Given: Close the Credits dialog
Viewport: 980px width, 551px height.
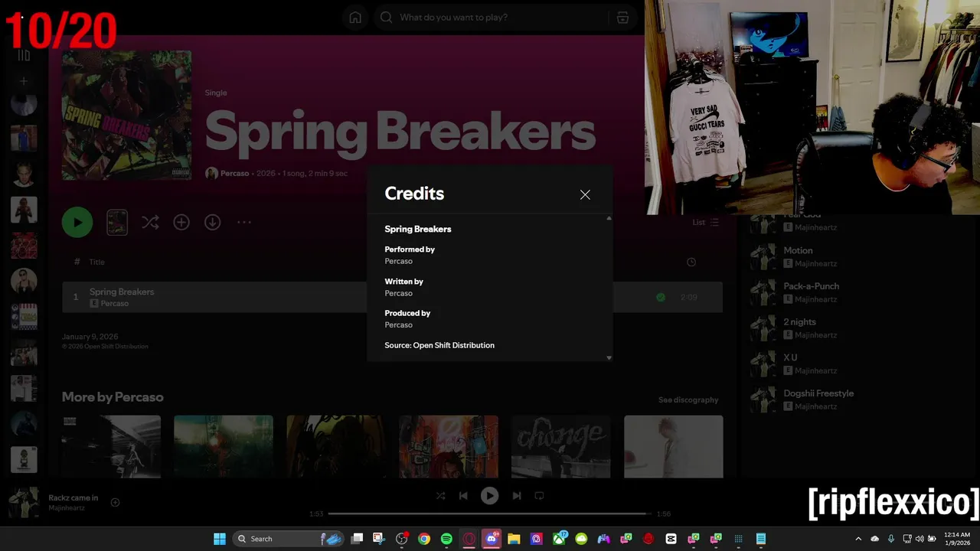Looking at the screenshot, I should coord(585,194).
